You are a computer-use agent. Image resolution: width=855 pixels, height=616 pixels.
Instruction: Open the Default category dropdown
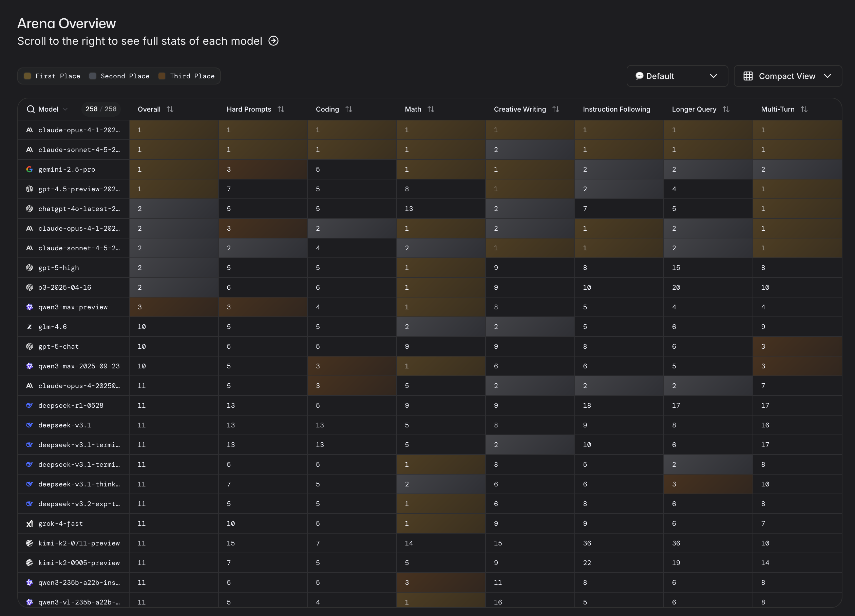[x=677, y=76]
